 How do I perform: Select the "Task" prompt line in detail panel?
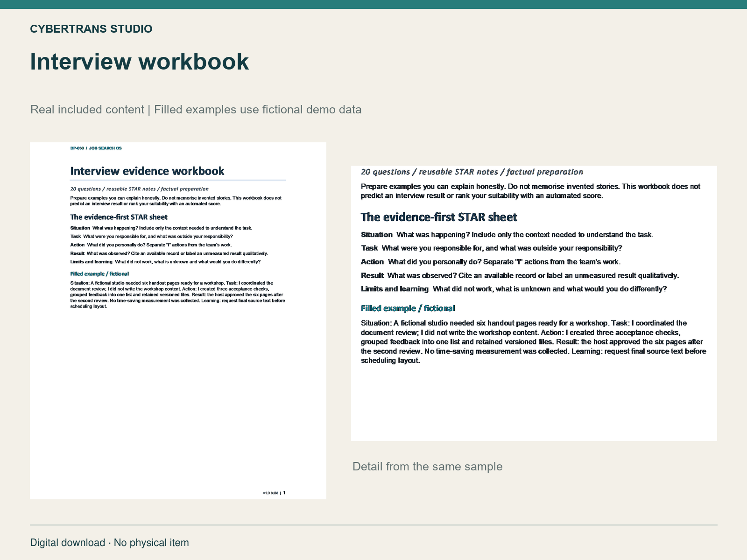(492, 248)
